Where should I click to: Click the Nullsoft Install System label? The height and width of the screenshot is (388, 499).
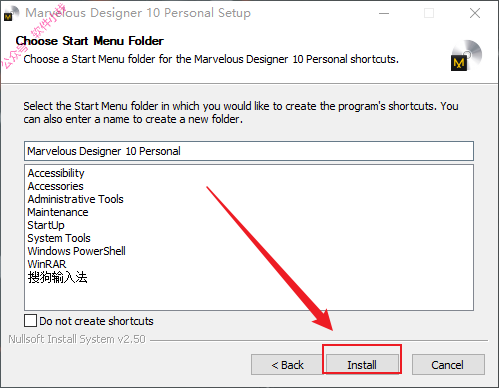pyautogui.click(x=77, y=339)
